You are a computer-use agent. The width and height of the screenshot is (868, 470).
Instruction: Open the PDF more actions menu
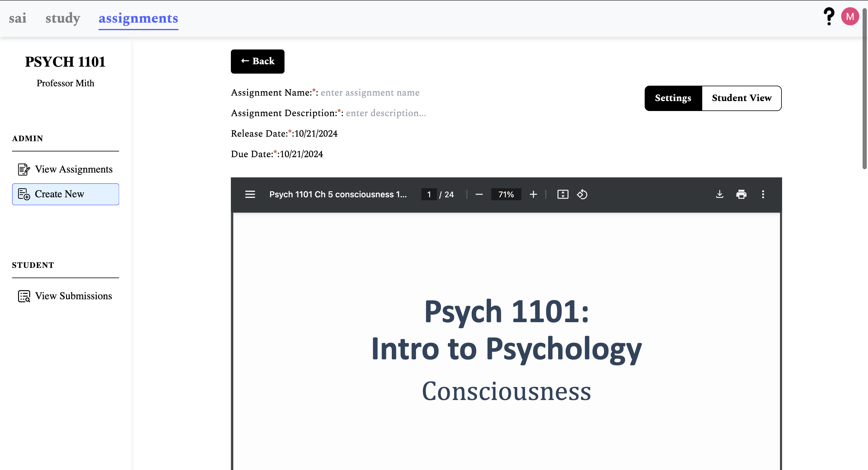point(763,195)
